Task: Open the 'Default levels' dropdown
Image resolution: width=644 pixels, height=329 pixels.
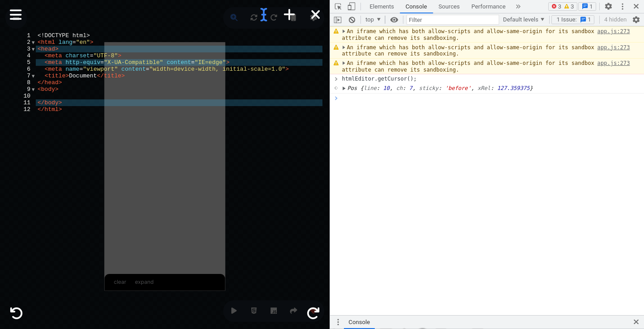Action: point(523,20)
